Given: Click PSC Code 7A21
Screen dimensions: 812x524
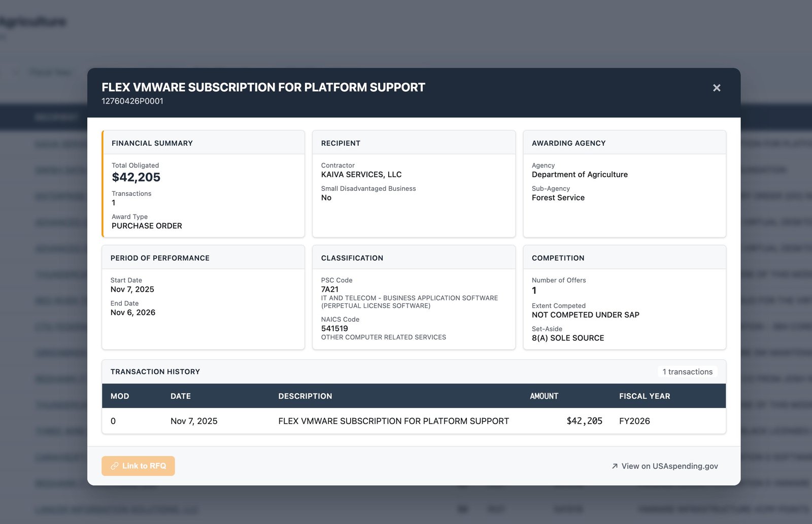Looking at the screenshot, I should (x=330, y=289).
